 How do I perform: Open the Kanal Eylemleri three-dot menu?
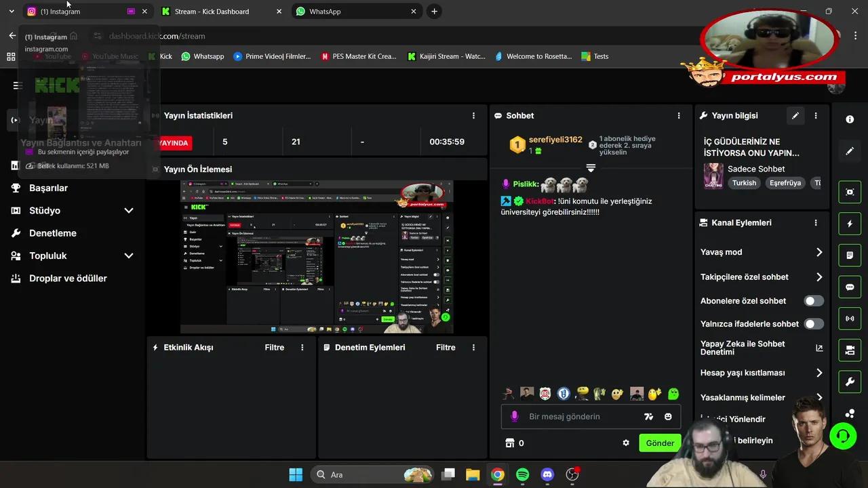(816, 222)
